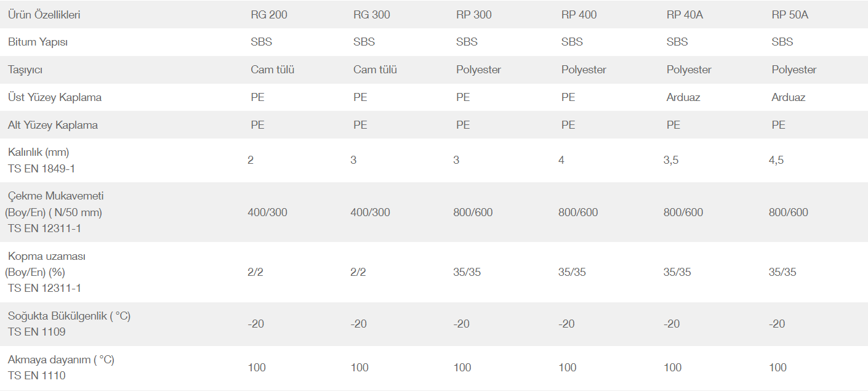Click the Çekme Mukavemeti row label
The height and width of the screenshot is (391, 868).
(55, 196)
